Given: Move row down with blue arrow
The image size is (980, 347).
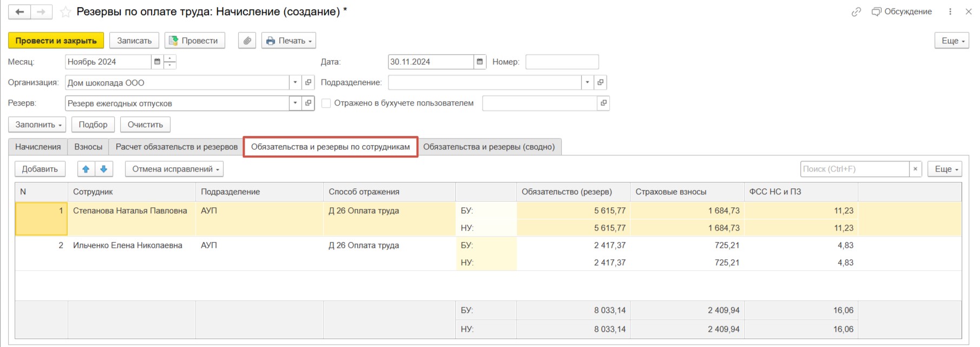Looking at the screenshot, I should [x=104, y=169].
